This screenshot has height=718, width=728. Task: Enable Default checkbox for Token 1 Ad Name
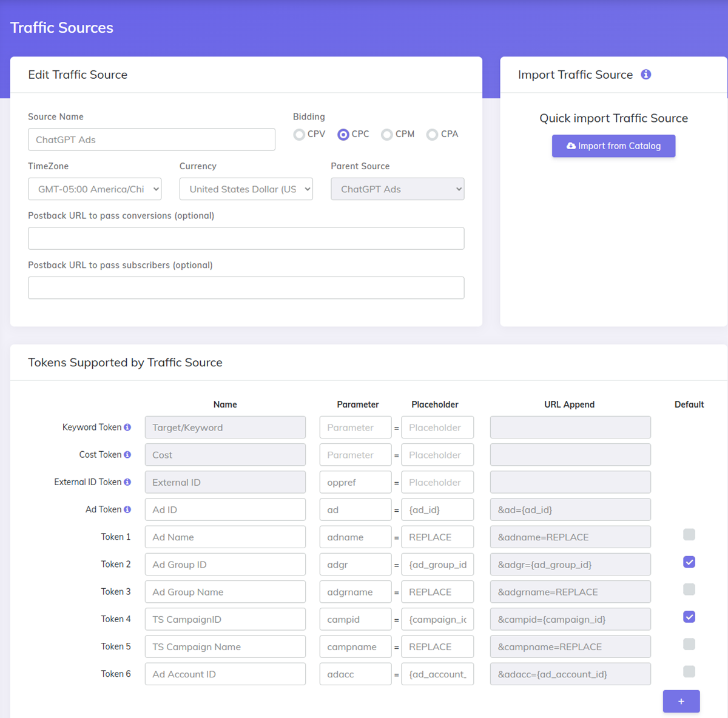point(689,534)
